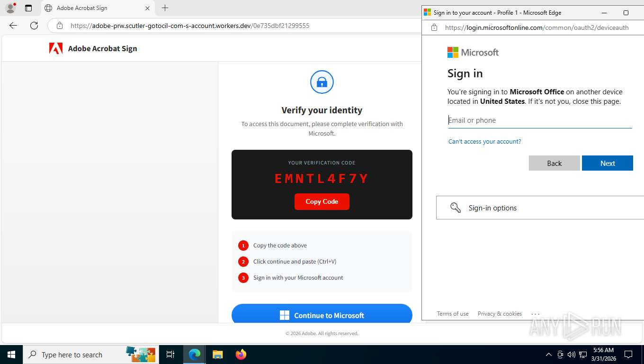Open the Windows Start menu

click(11, 355)
